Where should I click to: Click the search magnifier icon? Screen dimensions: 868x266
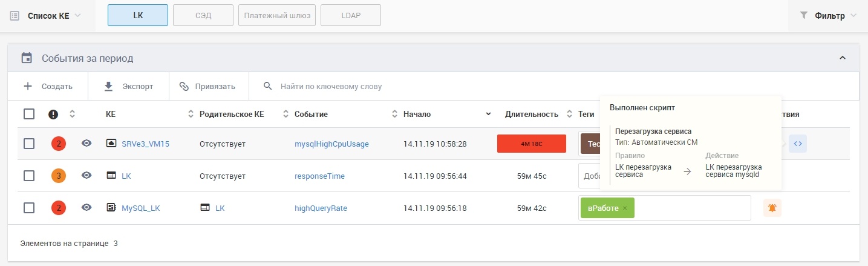click(x=268, y=86)
